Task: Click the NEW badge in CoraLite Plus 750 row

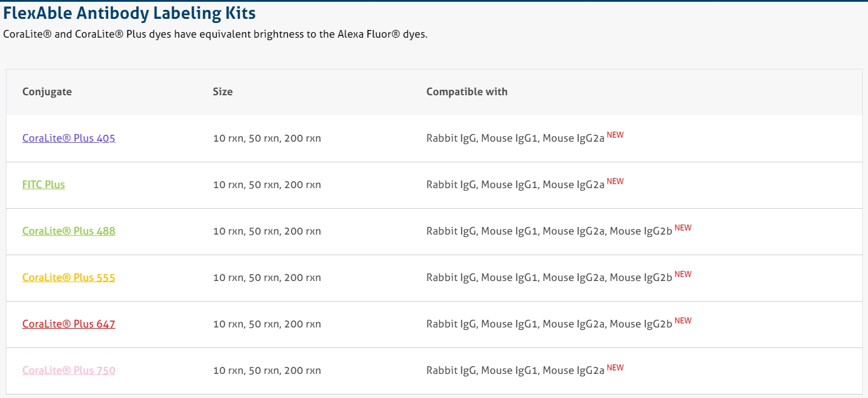Action: tap(615, 367)
